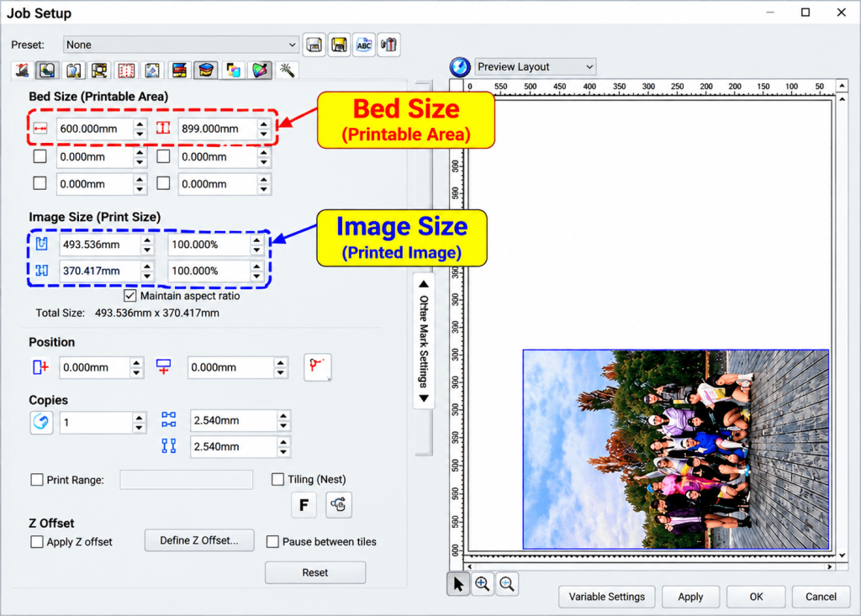This screenshot has width=861, height=616.
Task: Uncheck Maintain aspect ratio
Action: tap(130, 296)
